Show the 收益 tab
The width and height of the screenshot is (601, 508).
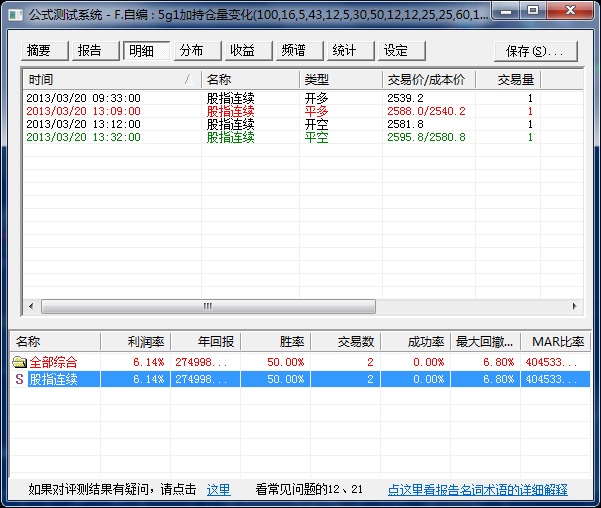[x=244, y=50]
